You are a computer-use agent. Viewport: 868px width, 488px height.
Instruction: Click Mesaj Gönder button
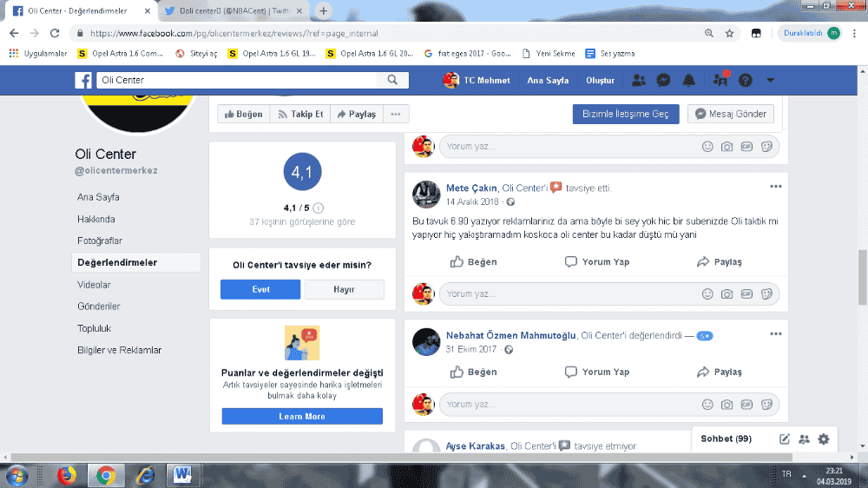tap(731, 114)
